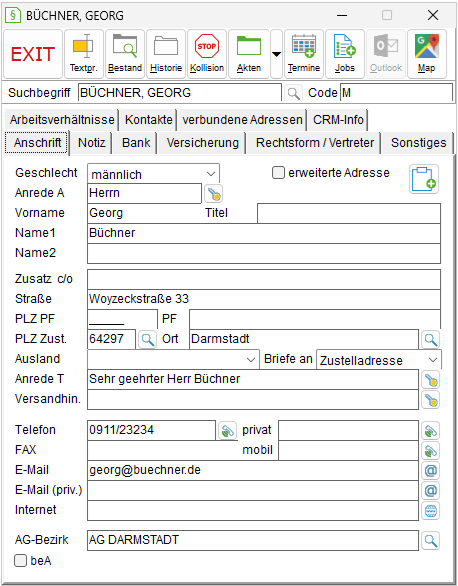
Task: Click the E-Mail field georg@buechner.de
Action: (x=253, y=470)
